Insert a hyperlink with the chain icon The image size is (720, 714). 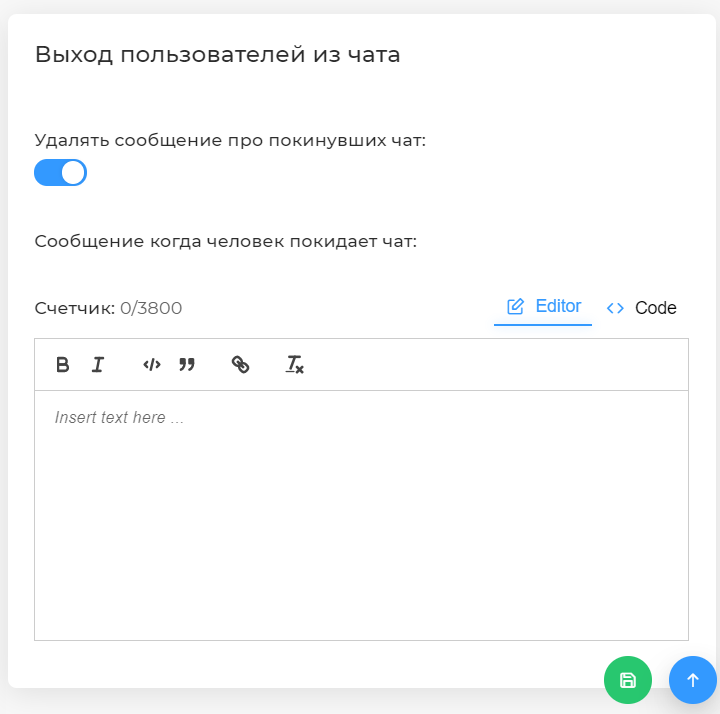[240, 365]
